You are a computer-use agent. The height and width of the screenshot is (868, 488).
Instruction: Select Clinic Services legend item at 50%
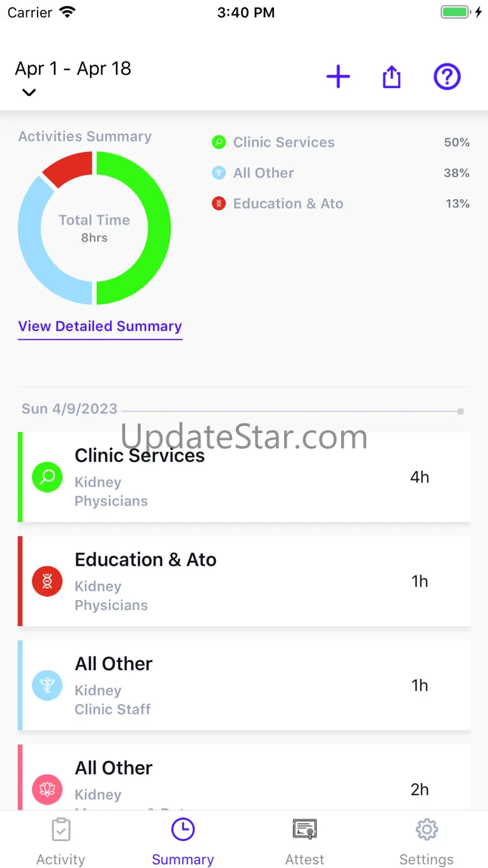click(283, 143)
